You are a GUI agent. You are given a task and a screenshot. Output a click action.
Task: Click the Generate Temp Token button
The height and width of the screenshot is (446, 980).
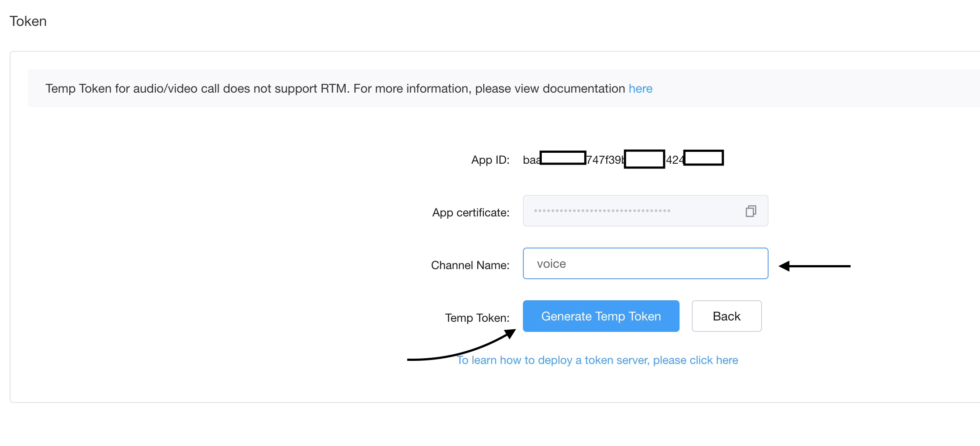[x=601, y=316]
